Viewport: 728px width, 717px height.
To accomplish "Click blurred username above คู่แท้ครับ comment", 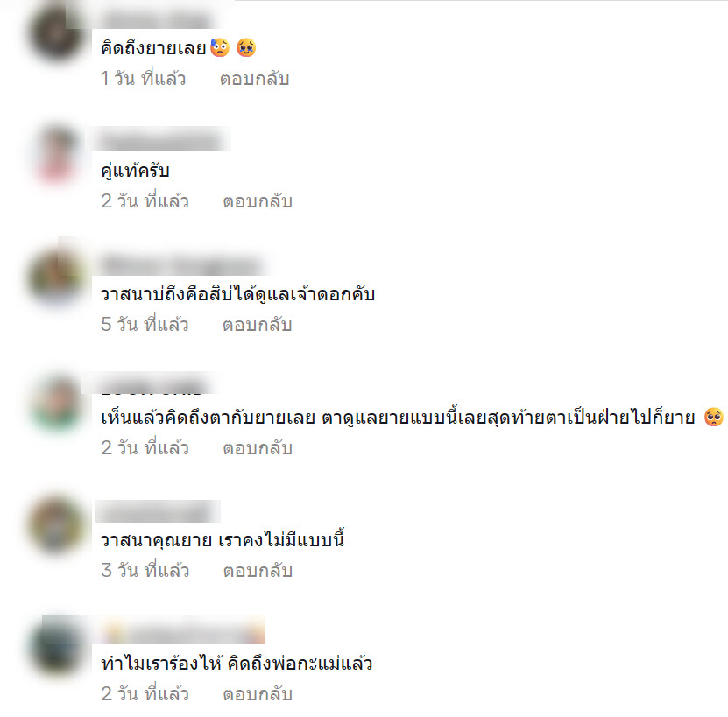I will click(x=161, y=141).
